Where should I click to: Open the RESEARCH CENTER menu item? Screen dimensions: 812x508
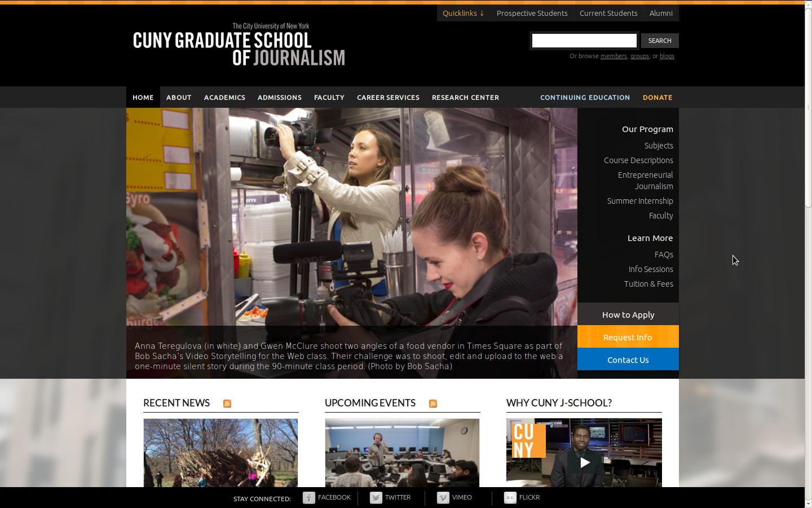pyautogui.click(x=465, y=97)
